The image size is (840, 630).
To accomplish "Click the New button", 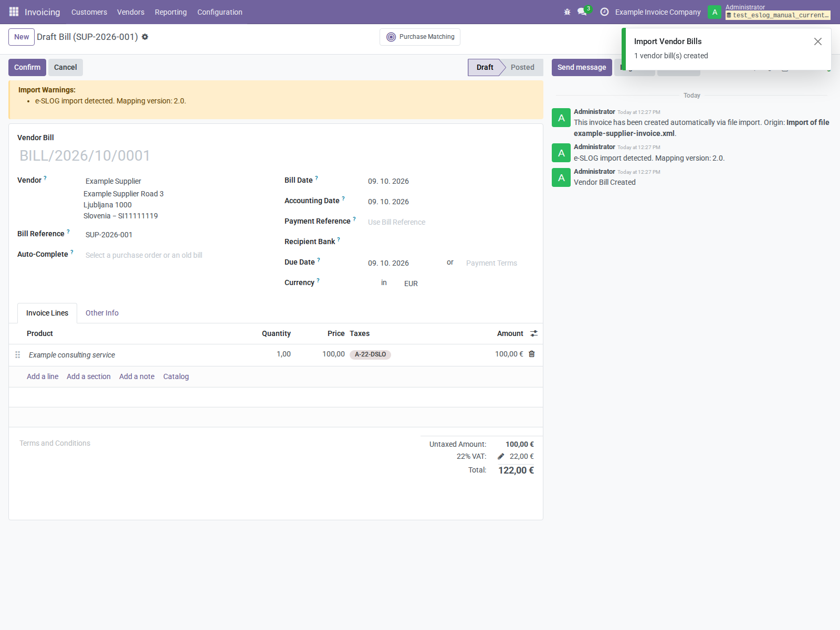I will pyautogui.click(x=22, y=37).
